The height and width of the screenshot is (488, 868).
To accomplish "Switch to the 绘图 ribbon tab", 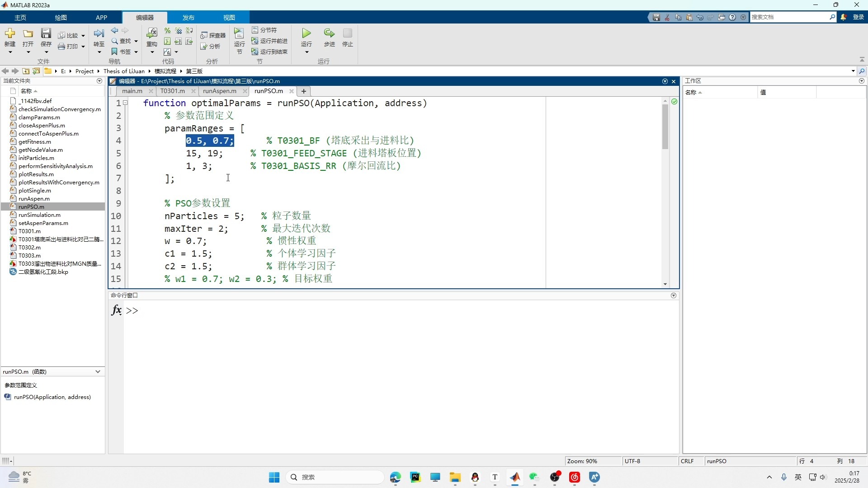I will coord(61,17).
